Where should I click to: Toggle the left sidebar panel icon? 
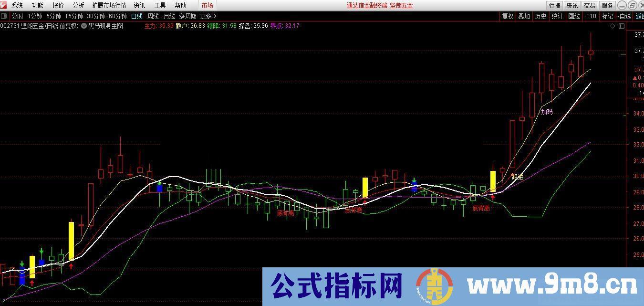(x=4, y=16)
